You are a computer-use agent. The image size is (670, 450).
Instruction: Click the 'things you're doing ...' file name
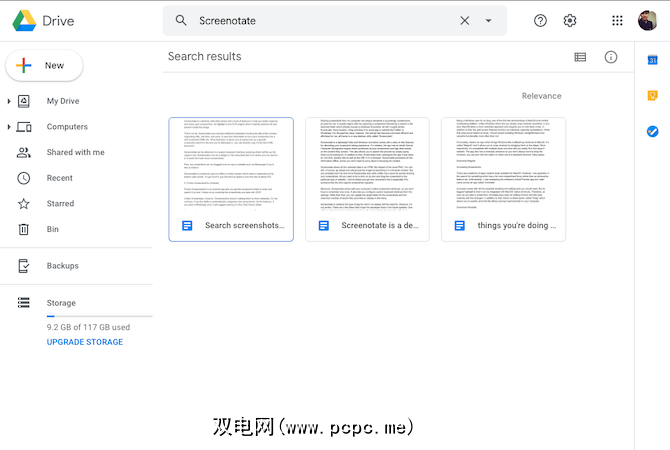point(517,226)
